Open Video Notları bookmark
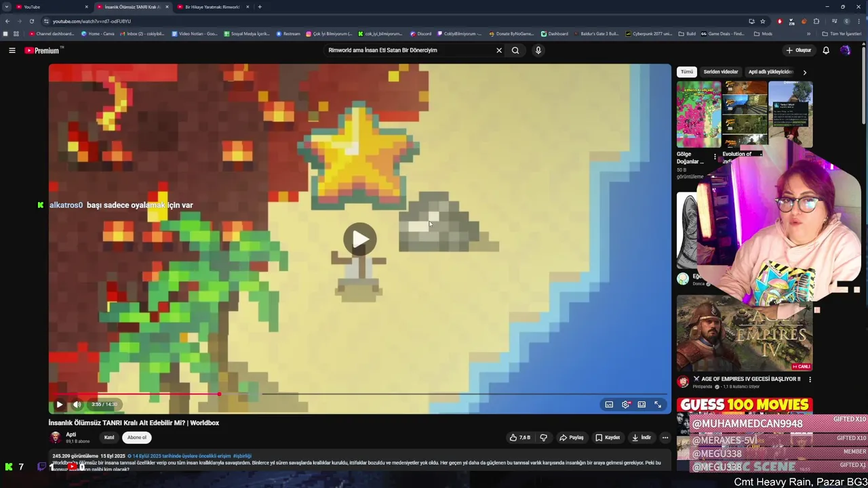Screen dimensions: 868x488 click(x=195, y=34)
